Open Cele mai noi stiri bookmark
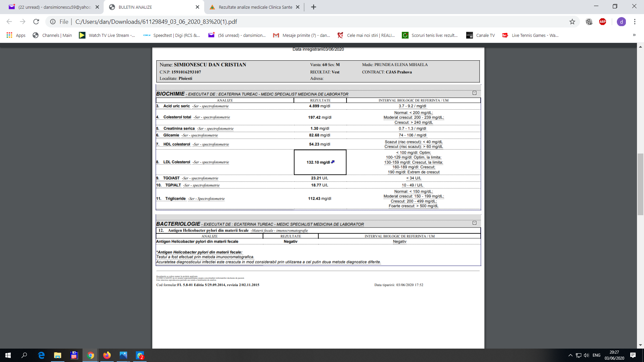This screenshot has height=362, width=644. click(366, 35)
